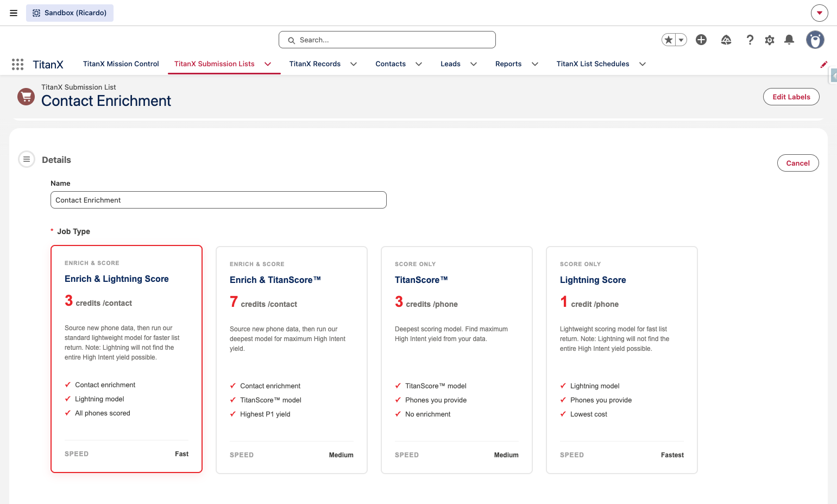Screen dimensions: 837x504
Task: Click the Edit Labels button
Action: [791, 97]
